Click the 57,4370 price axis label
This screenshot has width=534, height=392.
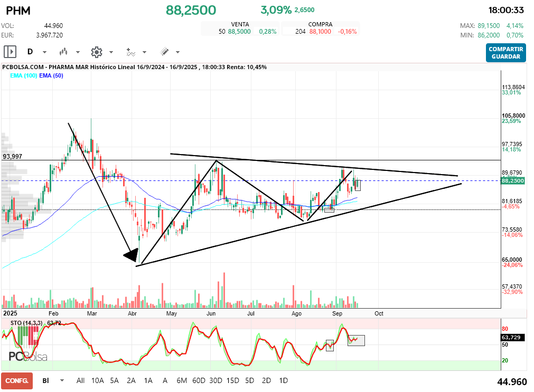point(512,287)
